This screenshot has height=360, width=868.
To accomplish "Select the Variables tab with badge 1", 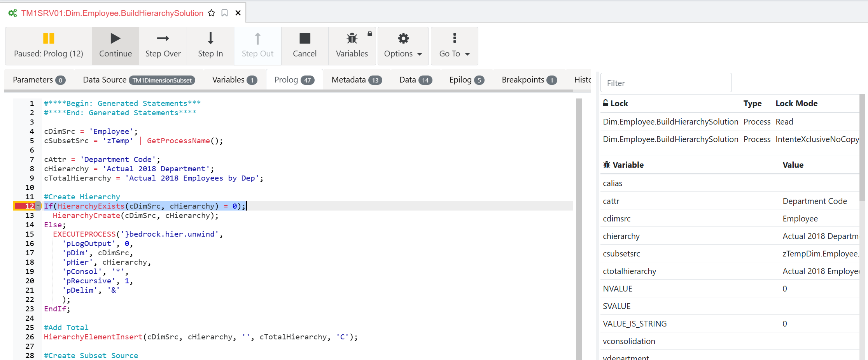I will click(x=234, y=80).
